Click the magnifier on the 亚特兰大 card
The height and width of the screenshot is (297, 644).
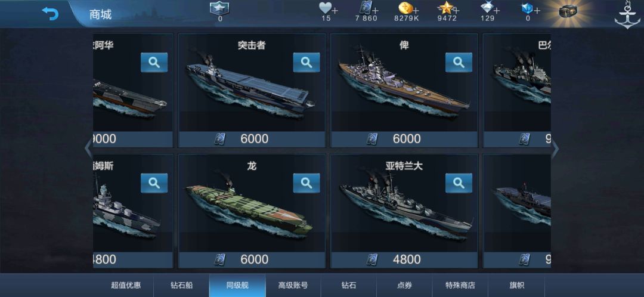[459, 183]
